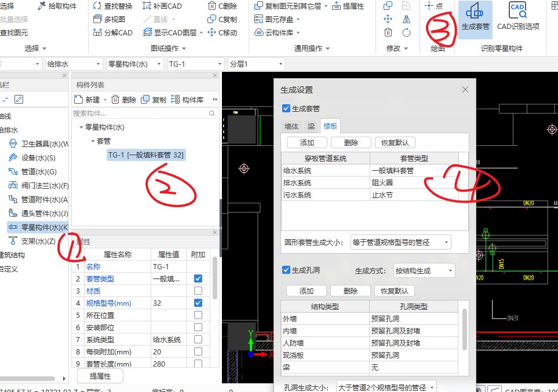Click 添加 in the 套管 section
The height and width of the screenshot is (392, 558).
[x=307, y=142]
